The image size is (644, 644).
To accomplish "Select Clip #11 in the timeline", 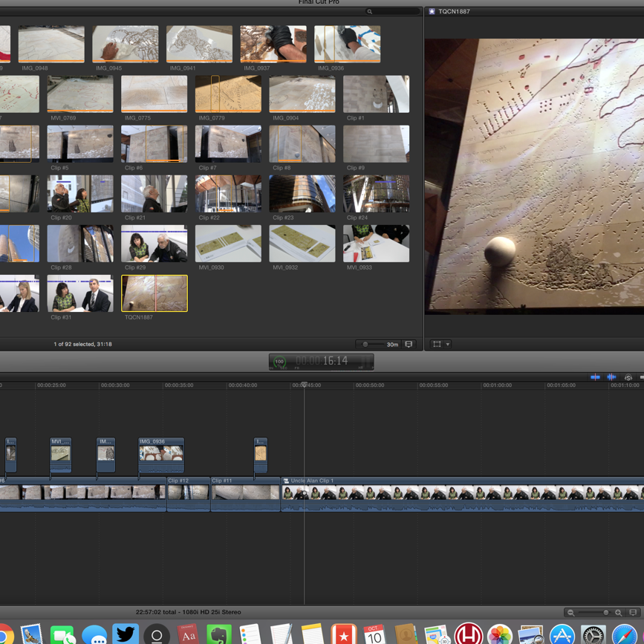I will (245, 494).
